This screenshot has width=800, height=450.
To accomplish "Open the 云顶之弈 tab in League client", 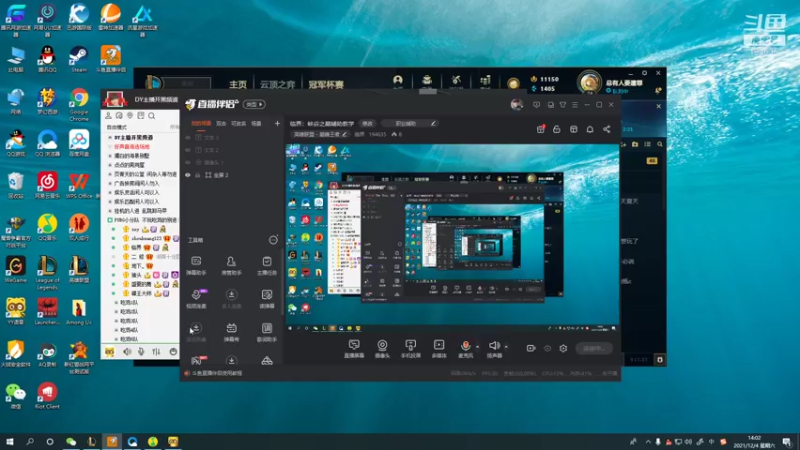I will click(x=278, y=84).
